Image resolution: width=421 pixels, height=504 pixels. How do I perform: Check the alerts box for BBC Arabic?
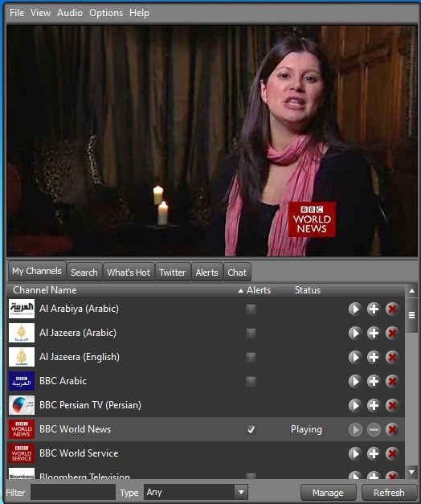[251, 382]
